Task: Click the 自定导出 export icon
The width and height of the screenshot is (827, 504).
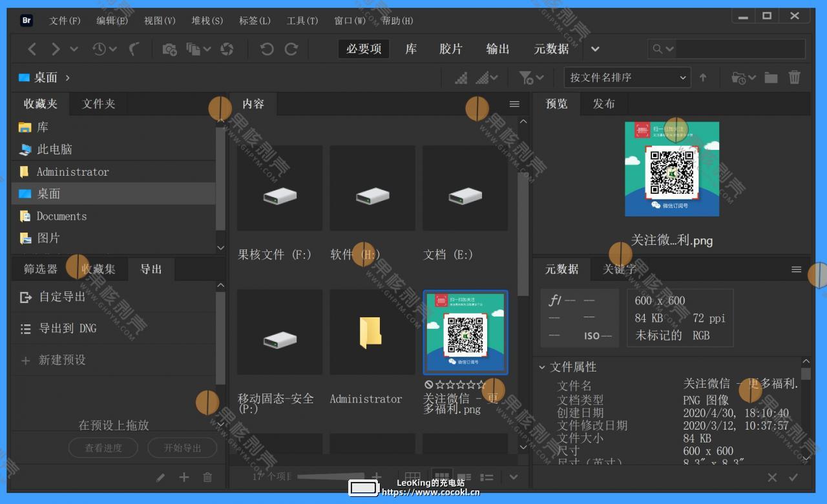Action: click(26, 297)
